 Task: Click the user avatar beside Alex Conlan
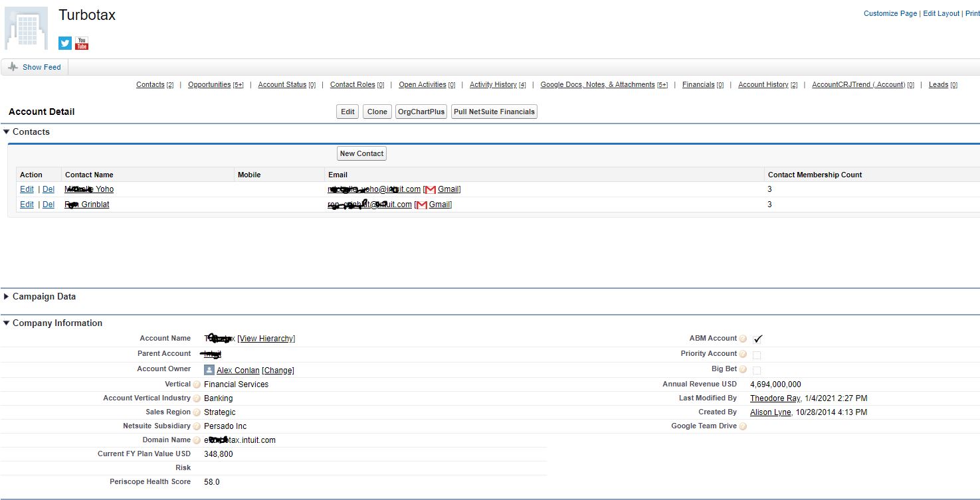(x=209, y=370)
